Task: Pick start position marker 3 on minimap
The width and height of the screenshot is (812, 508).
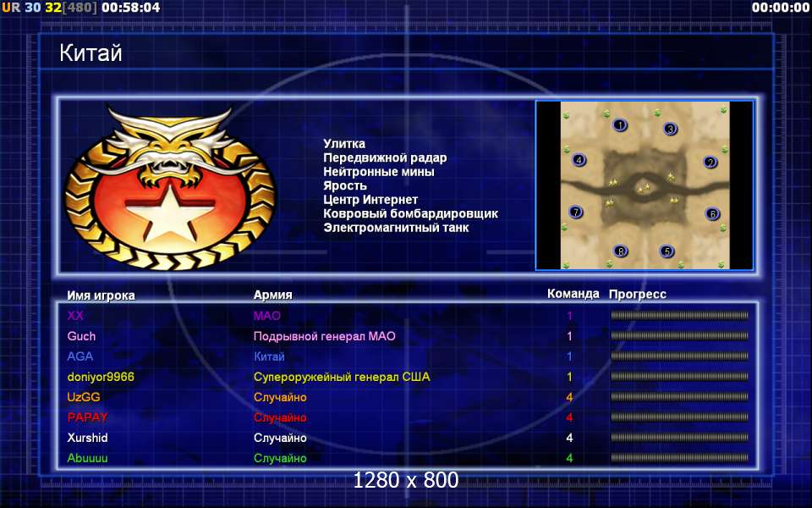Action: (x=670, y=129)
